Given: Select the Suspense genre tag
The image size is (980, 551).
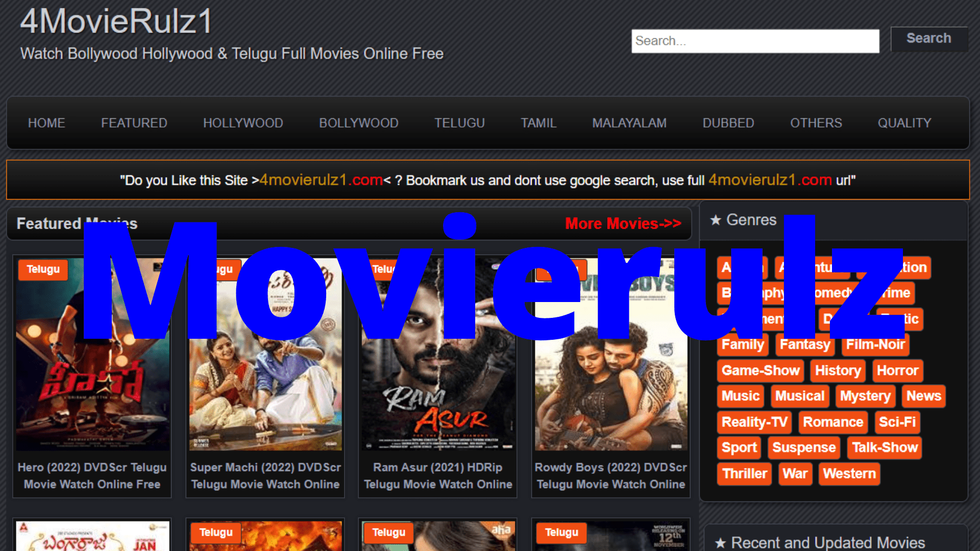Looking at the screenshot, I should (x=804, y=448).
